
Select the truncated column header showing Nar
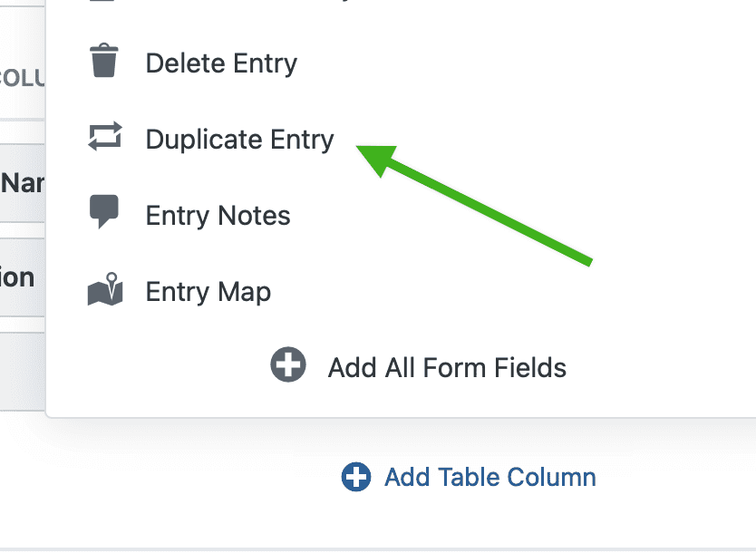pos(23,183)
